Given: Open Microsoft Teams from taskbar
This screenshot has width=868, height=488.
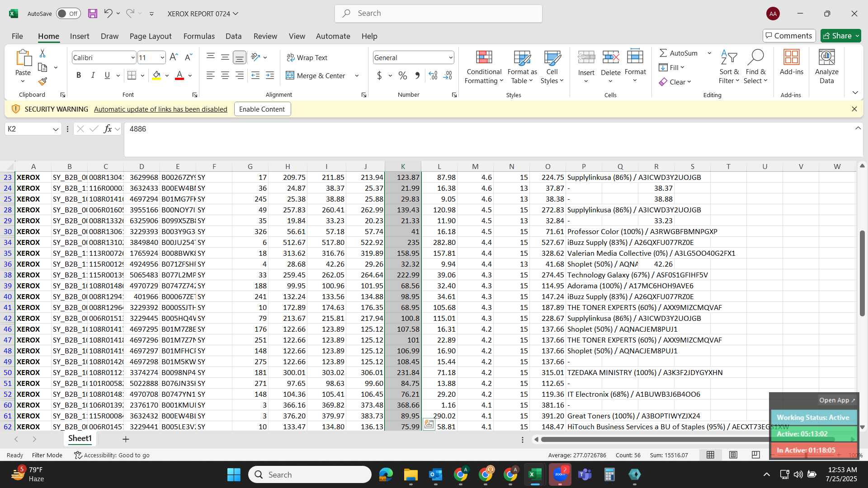Looking at the screenshot, I should [x=585, y=474].
